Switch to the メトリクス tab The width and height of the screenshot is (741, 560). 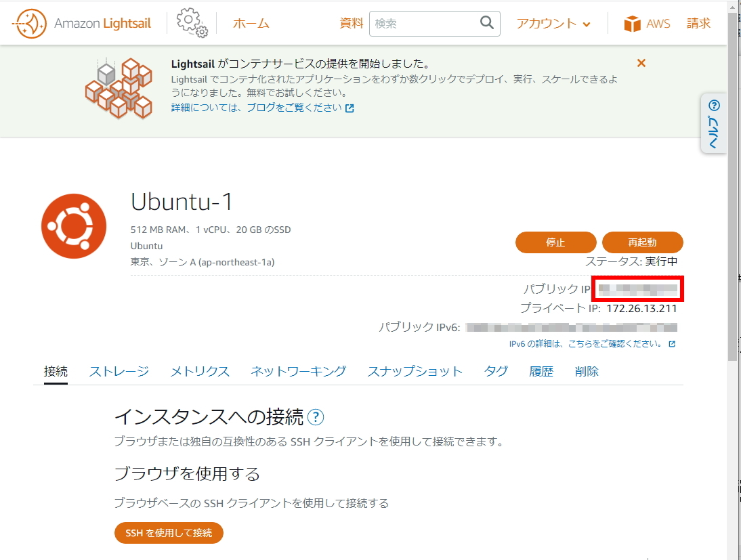coord(200,372)
